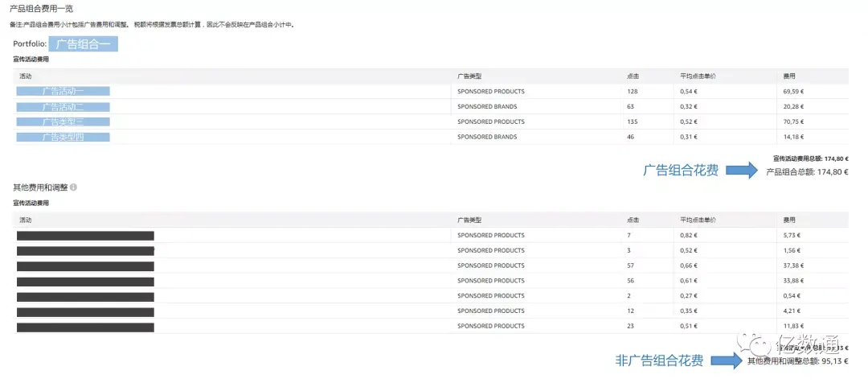Click the 产品组合总额 174,80 € total

tap(807, 172)
